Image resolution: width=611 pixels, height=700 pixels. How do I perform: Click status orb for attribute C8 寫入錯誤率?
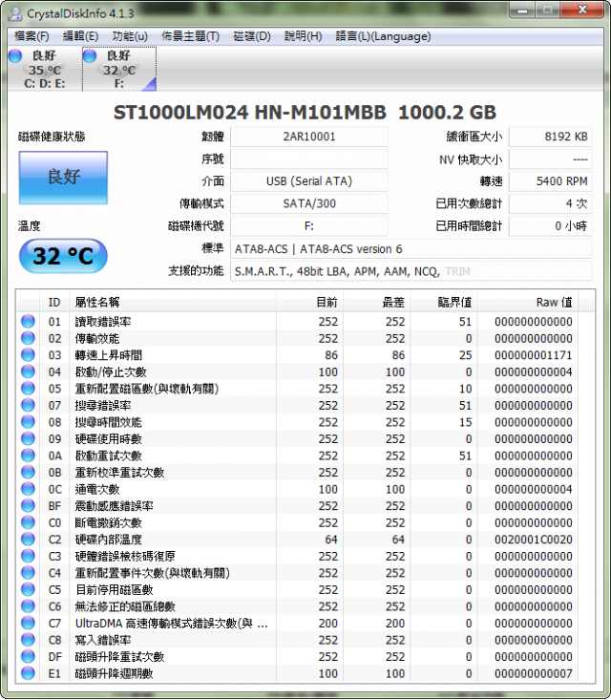(x=28, y=639)
